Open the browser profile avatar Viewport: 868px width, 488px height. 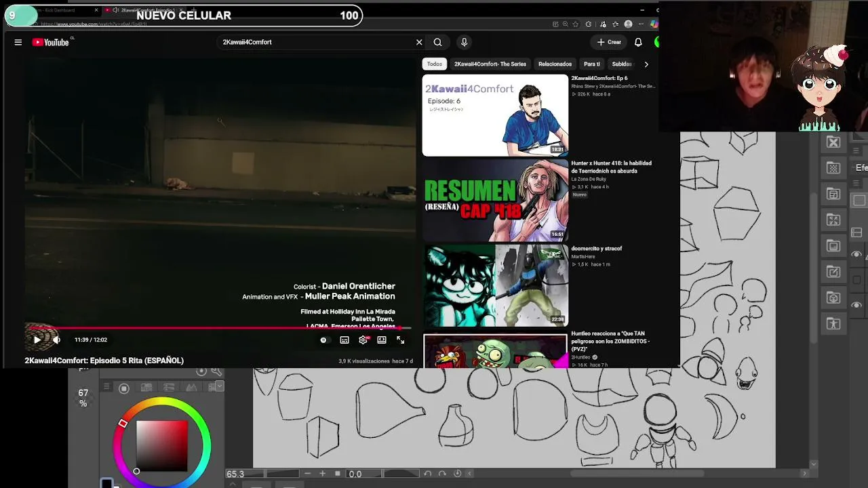point(628,24)
